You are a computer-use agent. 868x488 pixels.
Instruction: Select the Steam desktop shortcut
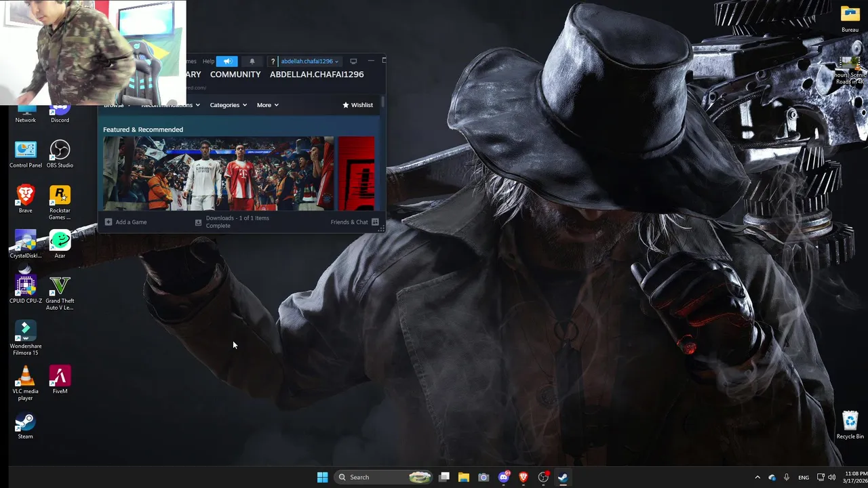26,425
